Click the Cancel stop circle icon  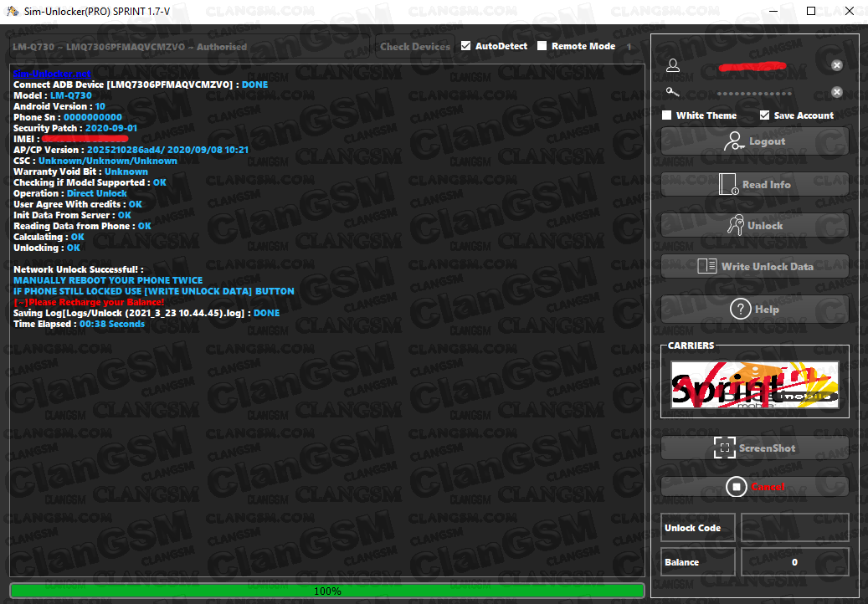[737, 487]
